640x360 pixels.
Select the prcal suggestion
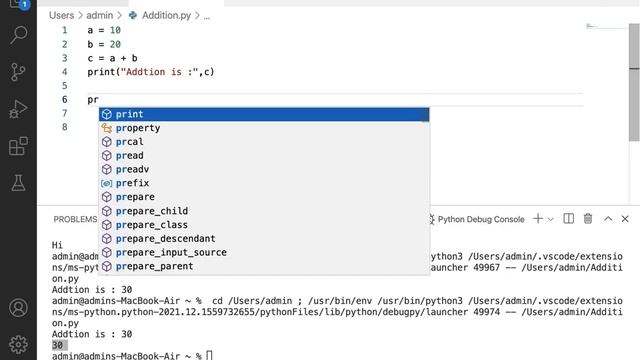(x=264, y=142)
